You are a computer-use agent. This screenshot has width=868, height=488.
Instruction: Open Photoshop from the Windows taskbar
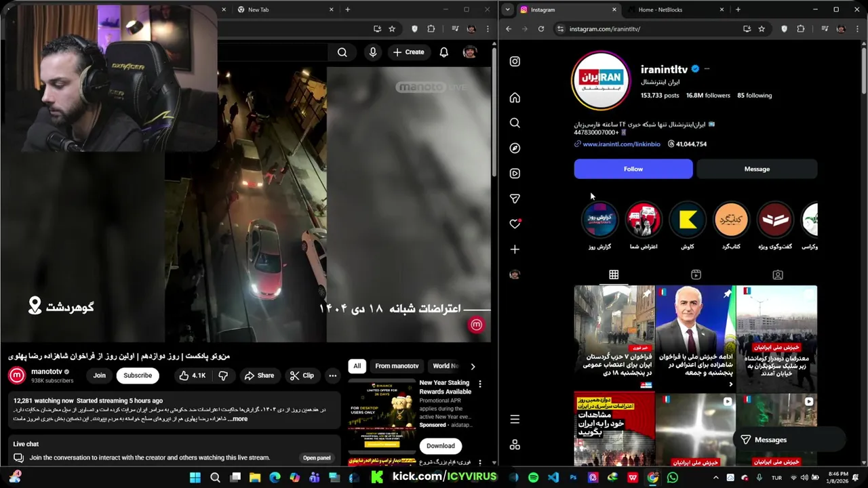pyautogui.click(x=573, y=478)
